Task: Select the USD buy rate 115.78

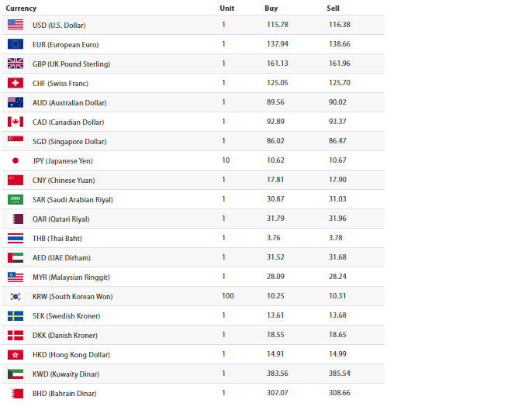Action: 277,25
